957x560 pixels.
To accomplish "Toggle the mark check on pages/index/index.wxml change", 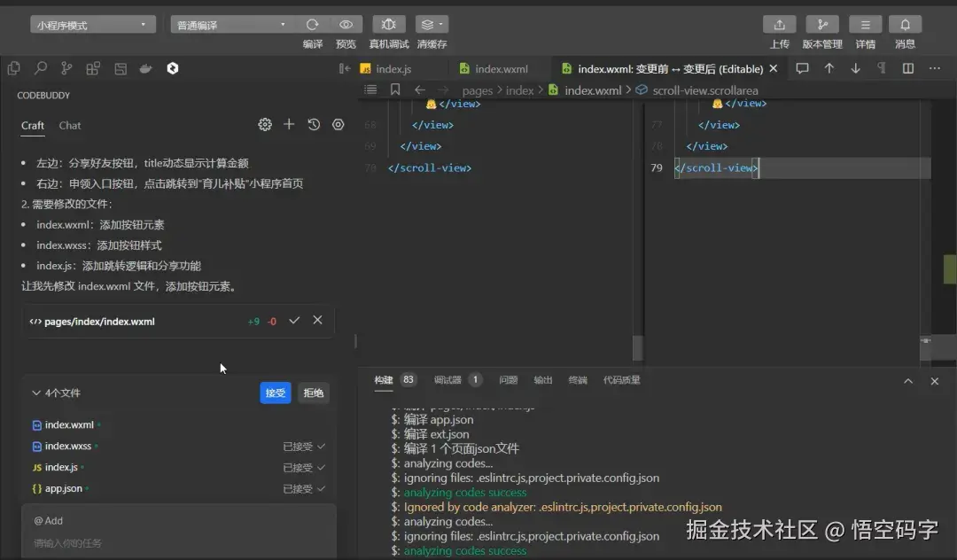I will (x=294, y=322).
